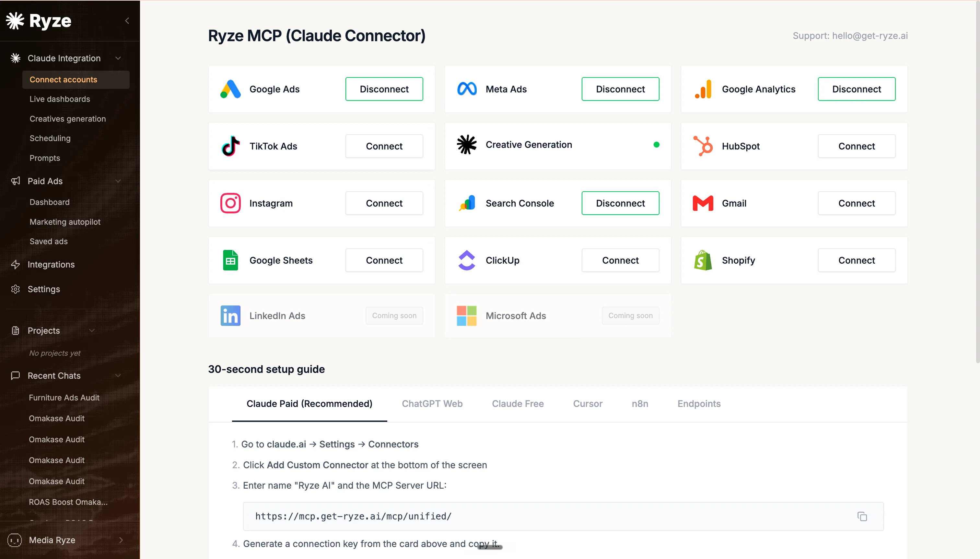
Task: Connect the TikTok Ads account
Action: pos(384,146)
